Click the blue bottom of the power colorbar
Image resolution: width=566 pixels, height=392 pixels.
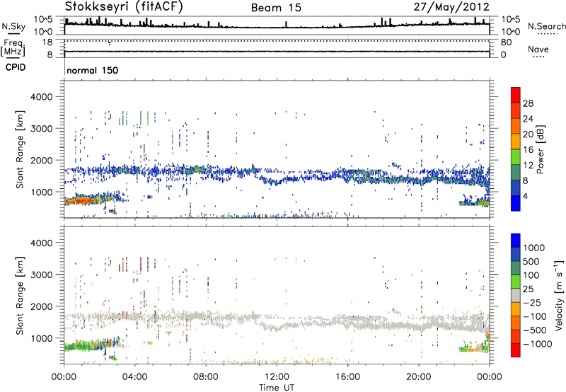tap(516, 203)
